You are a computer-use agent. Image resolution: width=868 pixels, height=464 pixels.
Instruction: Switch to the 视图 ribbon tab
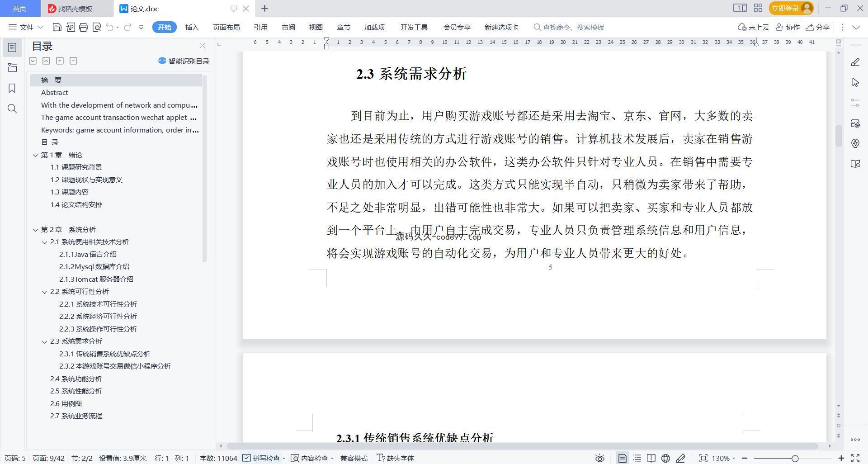(x=316, y=27)
